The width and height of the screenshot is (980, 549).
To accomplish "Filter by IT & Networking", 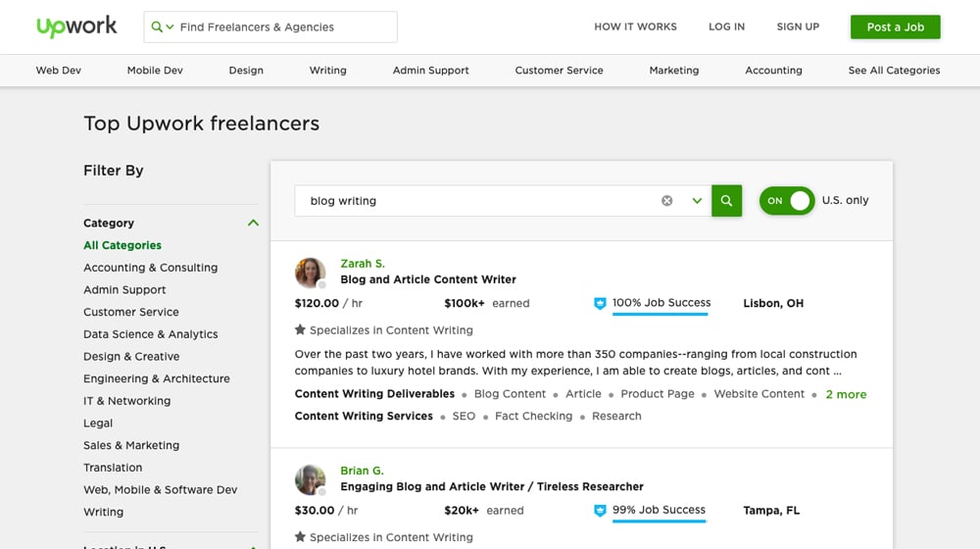I will coord(126,401).
